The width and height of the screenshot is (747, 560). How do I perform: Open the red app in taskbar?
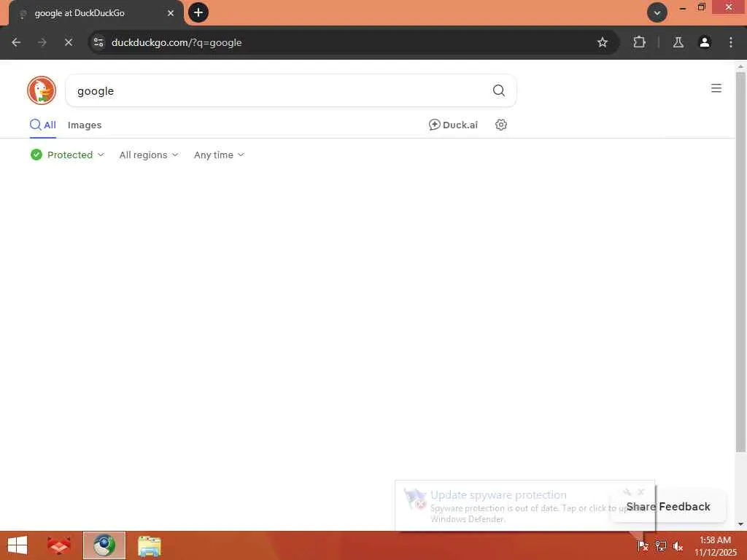coord(59,545)
